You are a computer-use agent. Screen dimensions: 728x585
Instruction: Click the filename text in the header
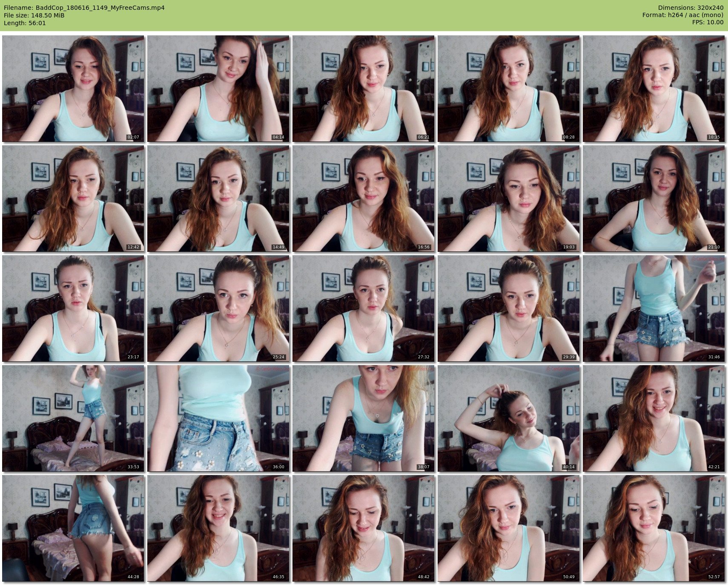pyautogui.click(x=84, y=8)
